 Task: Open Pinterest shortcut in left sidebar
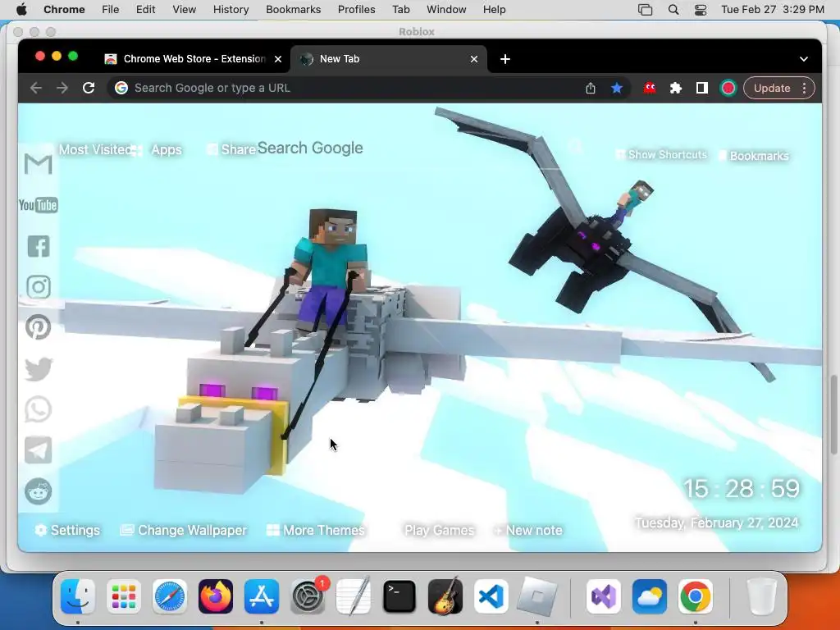pyautogui.click(x=38, y=327)
